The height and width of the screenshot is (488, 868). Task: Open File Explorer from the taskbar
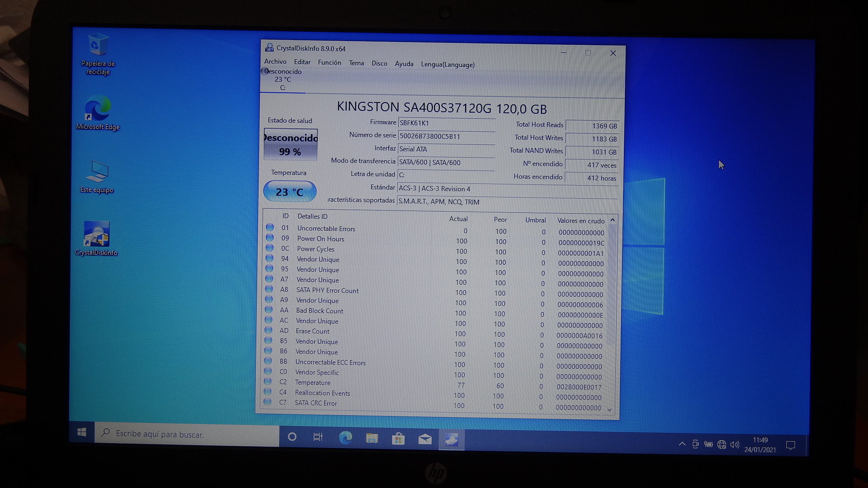[x=372, y=438]
